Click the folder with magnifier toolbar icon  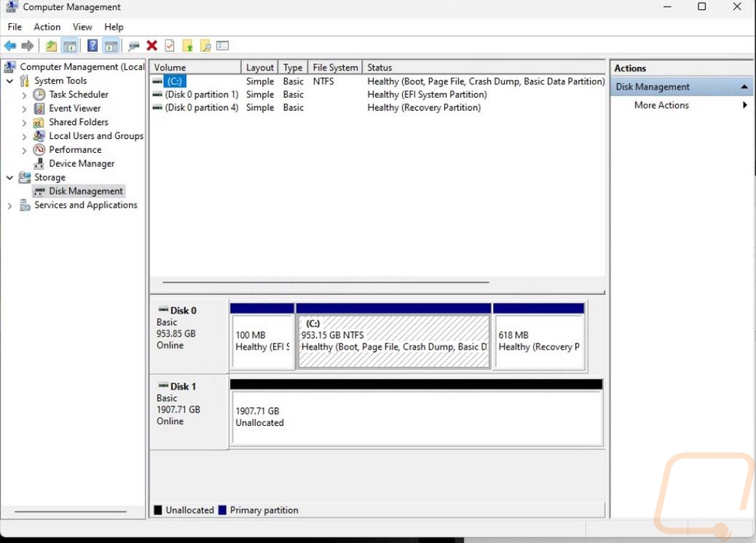click(x=206, y=46)
